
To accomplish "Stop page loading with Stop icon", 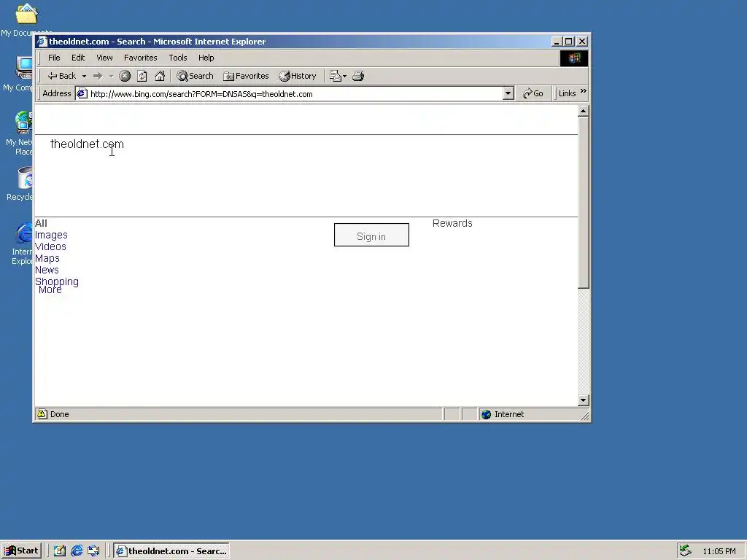I will (x=125, y=76).
